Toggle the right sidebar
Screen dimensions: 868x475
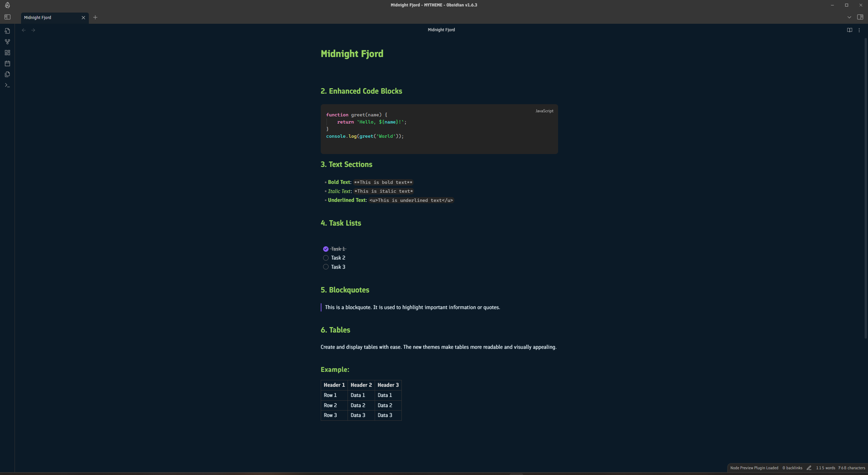860,17
